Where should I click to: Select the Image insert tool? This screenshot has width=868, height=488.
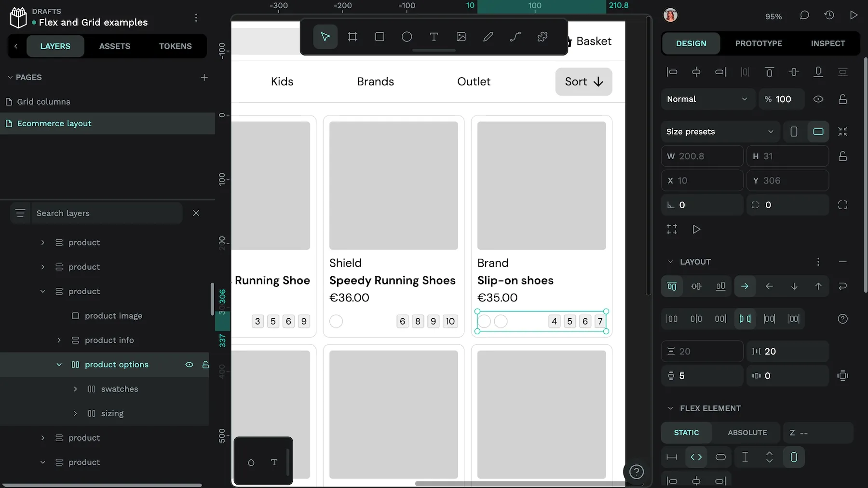[x=461, y=37]
